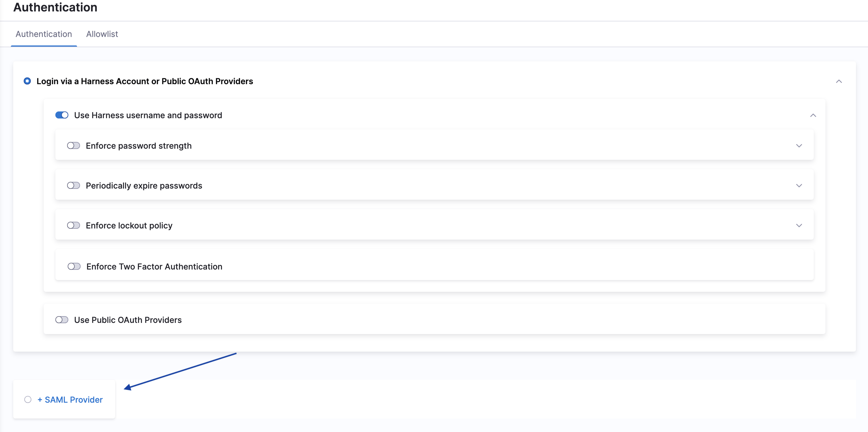The image size is (868, 432).
Task: Expand the Enforce lockout policy section
Action: (799, 225)
